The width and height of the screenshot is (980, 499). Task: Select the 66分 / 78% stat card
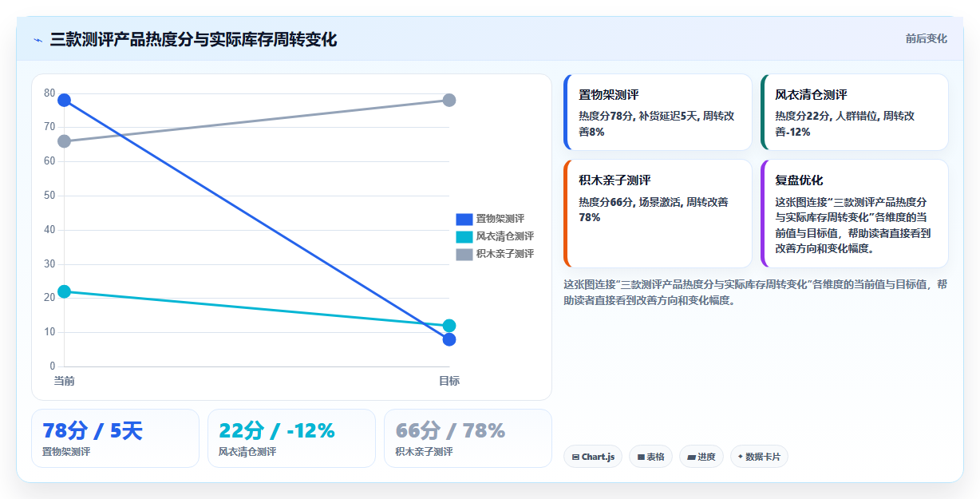[468, 438]
